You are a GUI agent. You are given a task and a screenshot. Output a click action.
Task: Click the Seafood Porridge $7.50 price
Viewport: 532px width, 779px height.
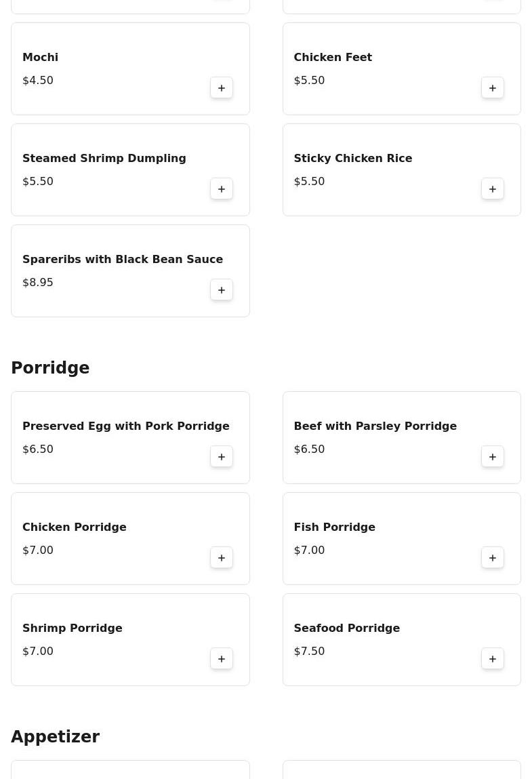[309, 652]
